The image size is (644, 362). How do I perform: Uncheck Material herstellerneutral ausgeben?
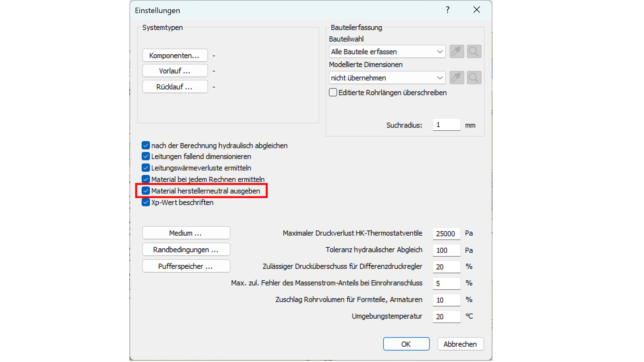click(x=146, y=191)
